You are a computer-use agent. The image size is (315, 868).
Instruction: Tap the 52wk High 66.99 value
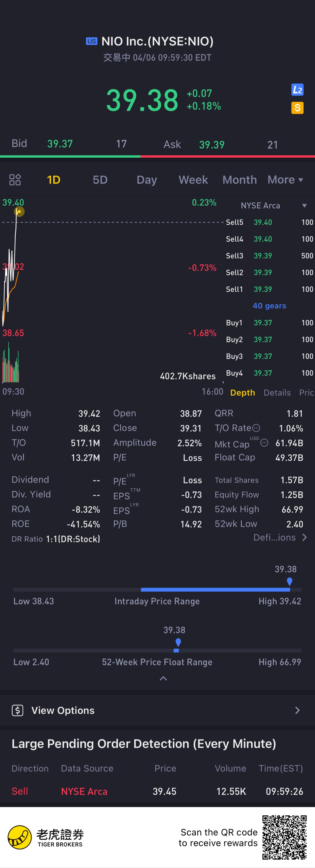click(x=292, y=509)
